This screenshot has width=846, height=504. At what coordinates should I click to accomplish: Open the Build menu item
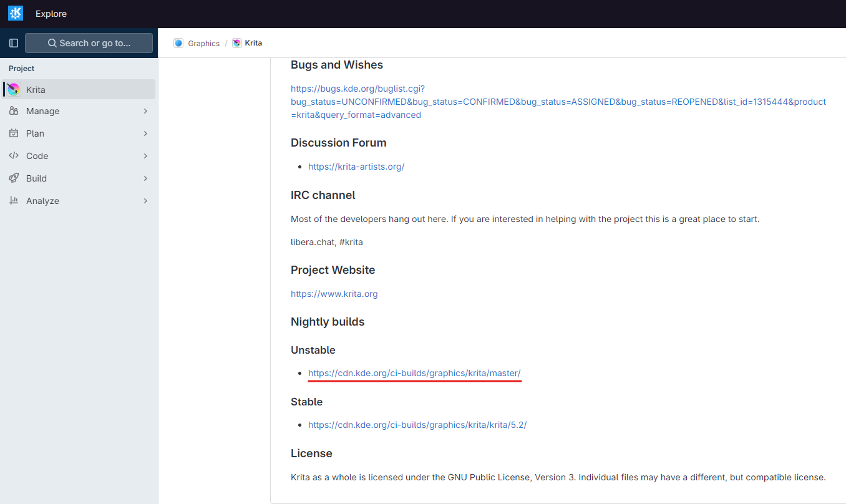click(x=79, y=178)
